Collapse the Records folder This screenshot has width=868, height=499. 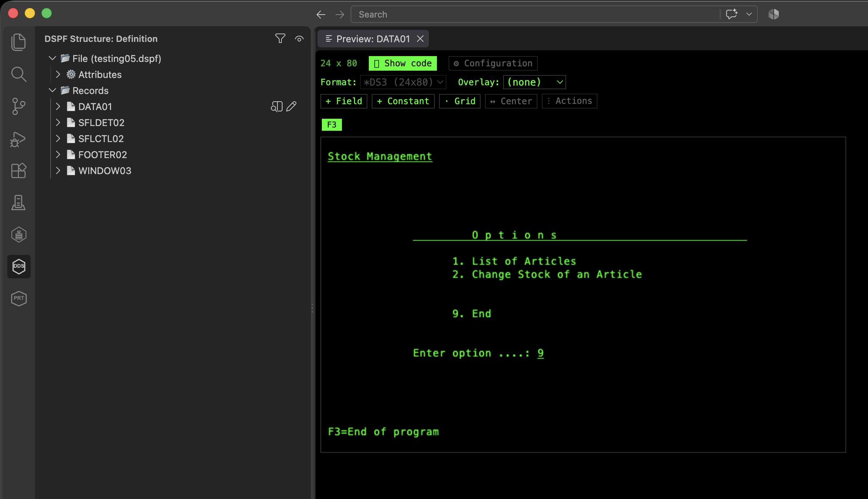point(52,90)
